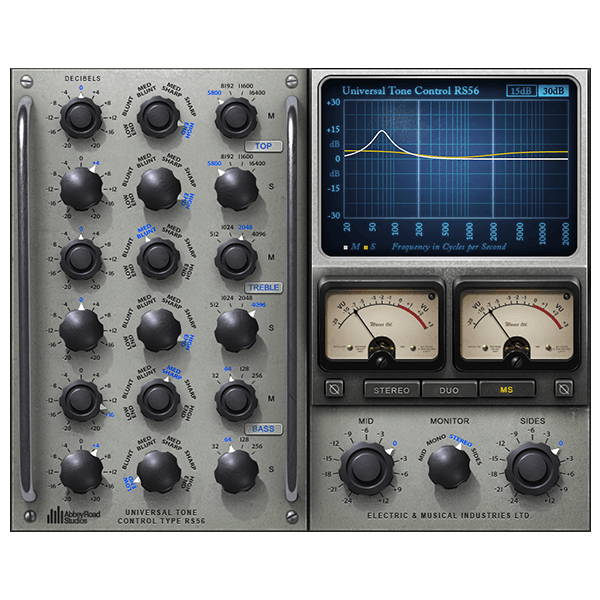Click the Bass S decibels gain knob
The image size is (600, 600).
81,471
